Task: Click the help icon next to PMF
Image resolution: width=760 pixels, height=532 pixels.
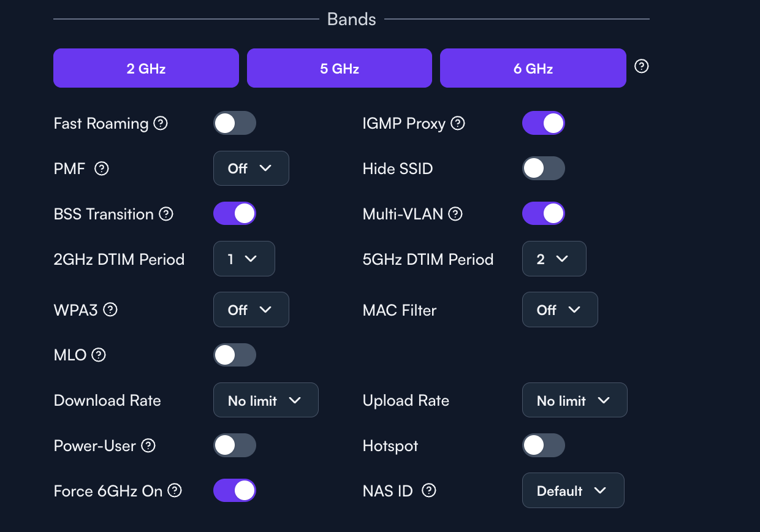Action: [x=102, y=169]
